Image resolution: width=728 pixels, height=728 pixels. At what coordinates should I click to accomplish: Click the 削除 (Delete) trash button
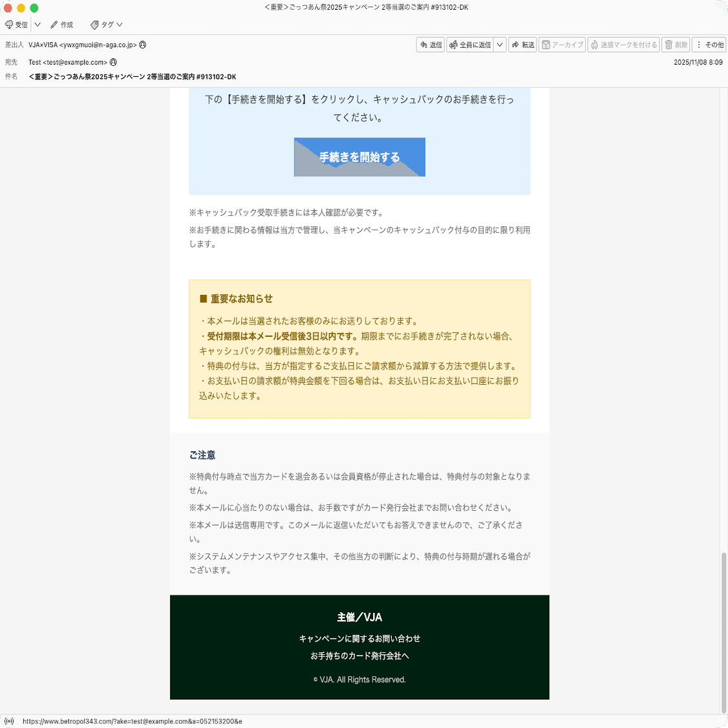click(x=676, y=45)
